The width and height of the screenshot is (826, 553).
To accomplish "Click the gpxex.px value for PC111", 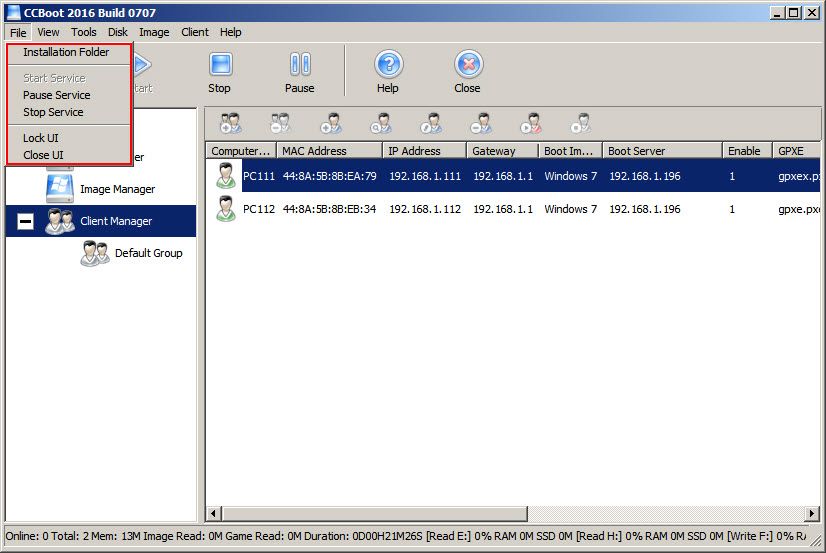I will [799, 176].
